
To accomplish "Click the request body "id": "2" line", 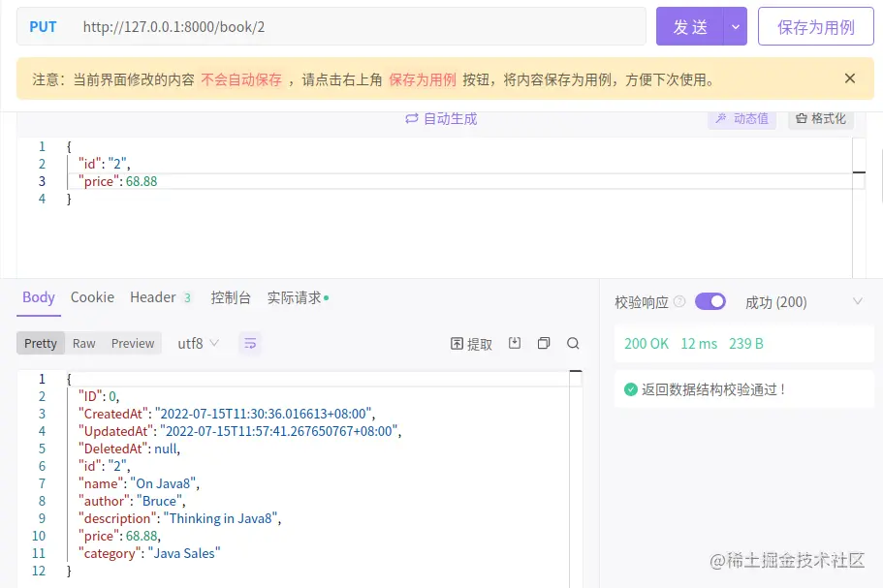I will 104,164.
